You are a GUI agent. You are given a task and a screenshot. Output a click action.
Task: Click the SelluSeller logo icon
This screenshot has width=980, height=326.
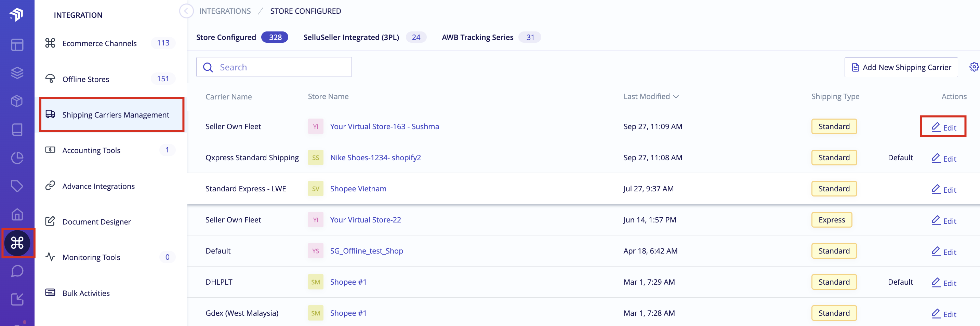pyautogui.click(x=16, y=15)
